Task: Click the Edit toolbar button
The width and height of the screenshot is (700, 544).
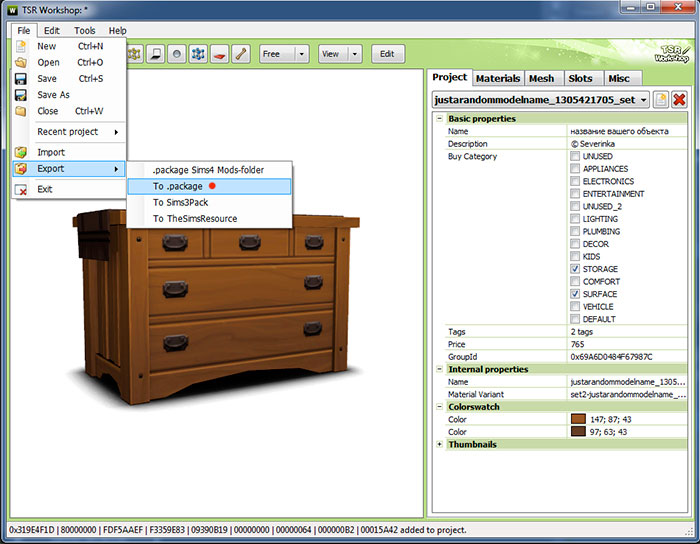Action: [388, 54]
